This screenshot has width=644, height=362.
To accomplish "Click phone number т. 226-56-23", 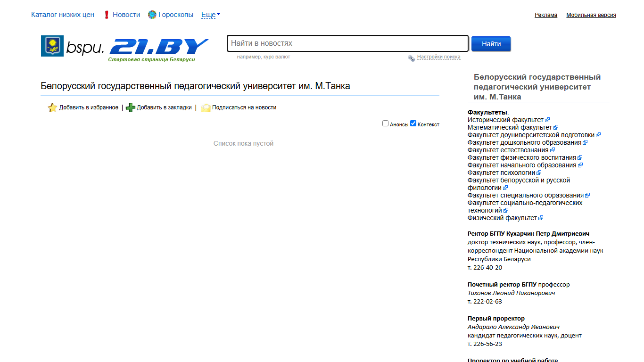I will [485, 344].
